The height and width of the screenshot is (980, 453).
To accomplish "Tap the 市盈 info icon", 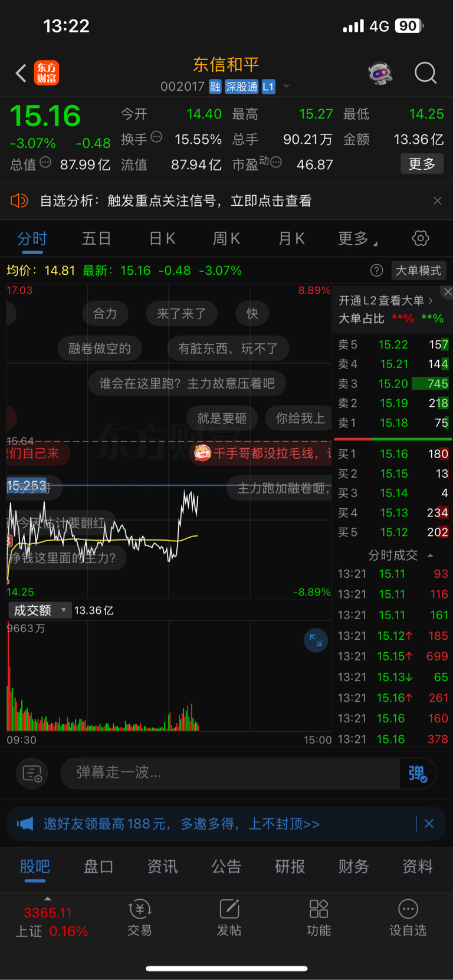I will tap(275, 162).
